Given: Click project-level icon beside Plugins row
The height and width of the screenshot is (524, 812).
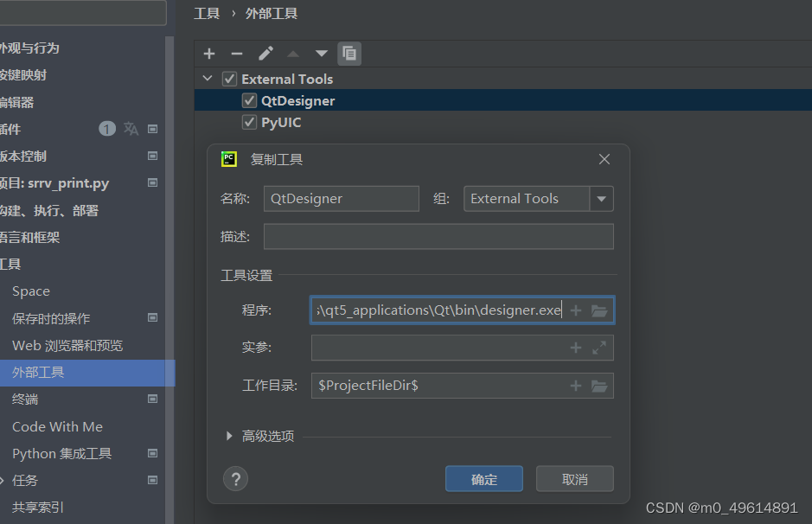Looking at the screenshot, I should (153, 129).
